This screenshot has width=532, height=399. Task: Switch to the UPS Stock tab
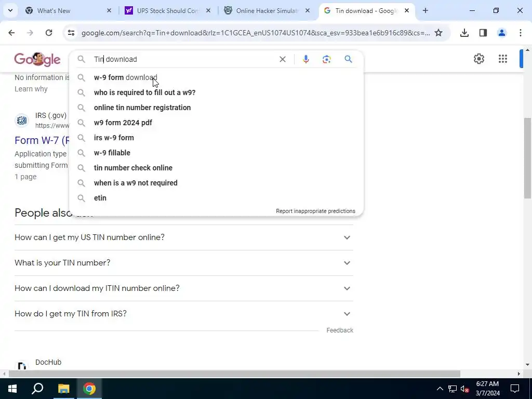(168, 11)
